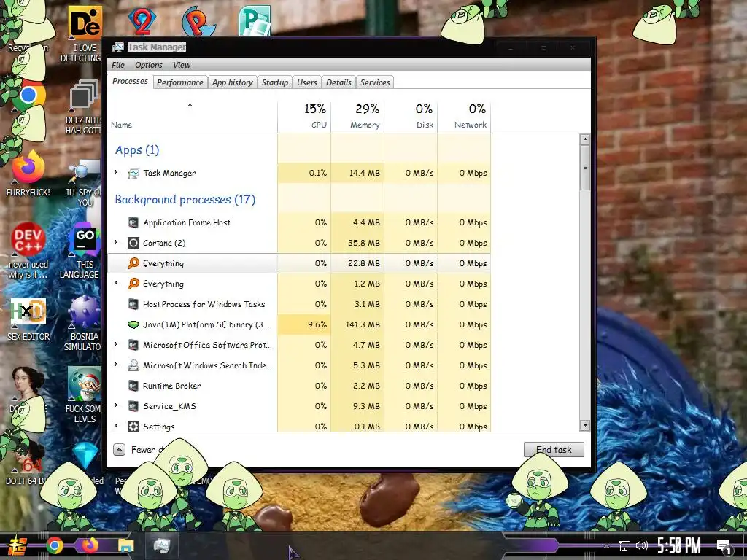Switch to the Users tab
The height and width of the screenshot is (560, 747).
pos(307,82)
